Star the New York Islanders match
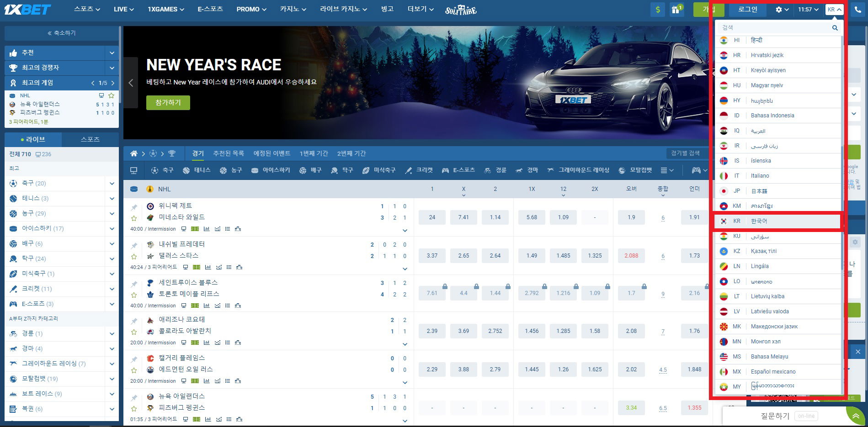The height and width of the screenshot is (427, 868). coord(134,409)
